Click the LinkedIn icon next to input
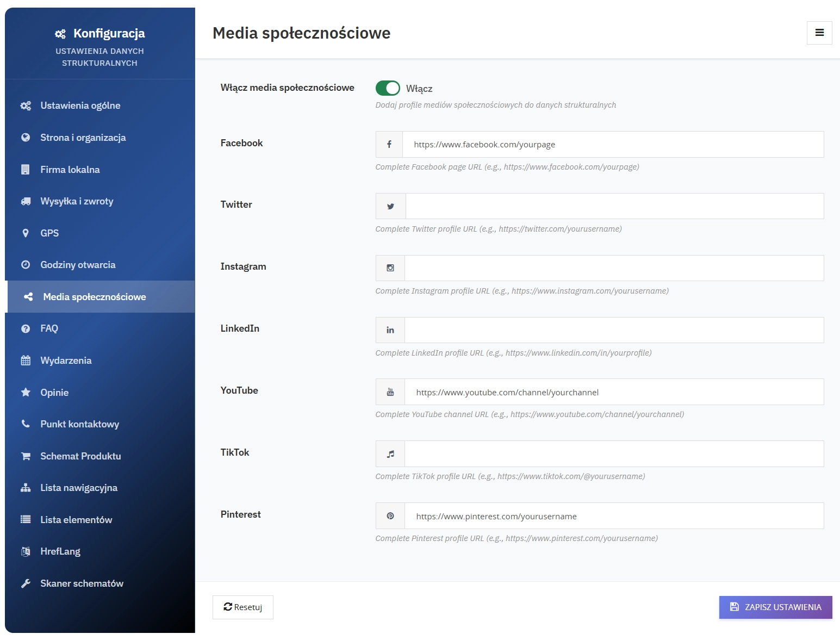Image resolution: width=840 pixels, height=640 pixels. 390,330
